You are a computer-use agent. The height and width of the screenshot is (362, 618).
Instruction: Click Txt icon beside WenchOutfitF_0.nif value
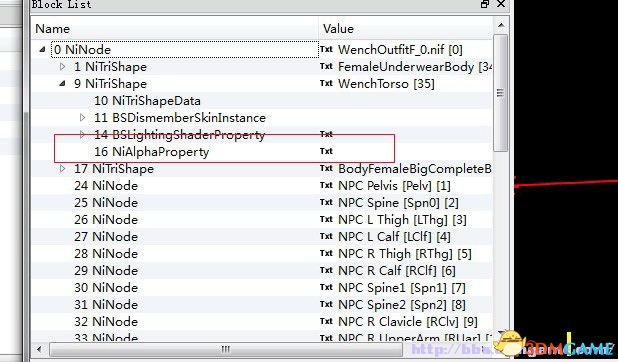point(326,49)
